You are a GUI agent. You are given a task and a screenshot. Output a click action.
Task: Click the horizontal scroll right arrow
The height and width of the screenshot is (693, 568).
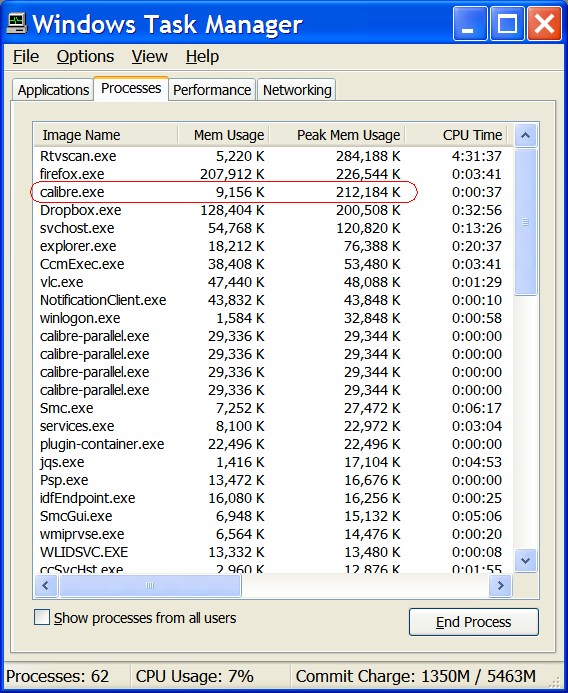(500, 586)
